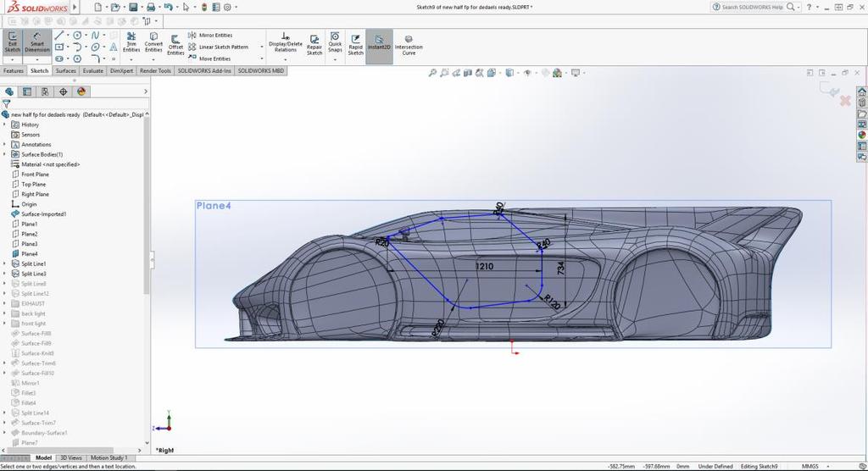Switch to Motion Study 1 tab

point(108,457)
